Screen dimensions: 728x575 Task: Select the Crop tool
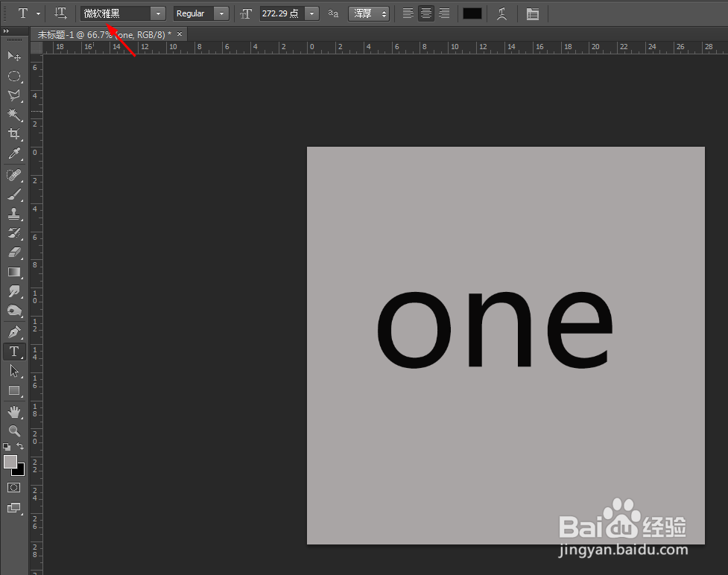pyautogui.click(x=14, y=133)
